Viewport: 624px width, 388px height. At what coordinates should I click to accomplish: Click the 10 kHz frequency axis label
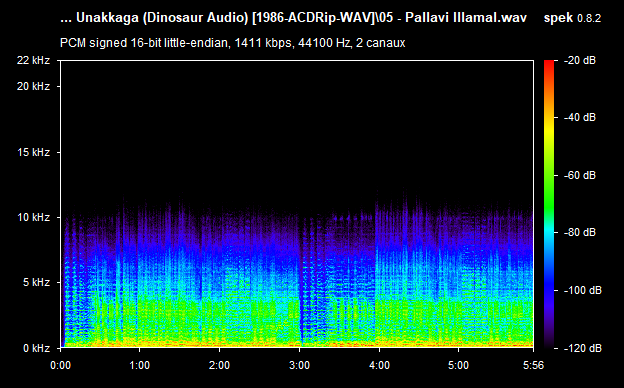(x=33, y=217)
